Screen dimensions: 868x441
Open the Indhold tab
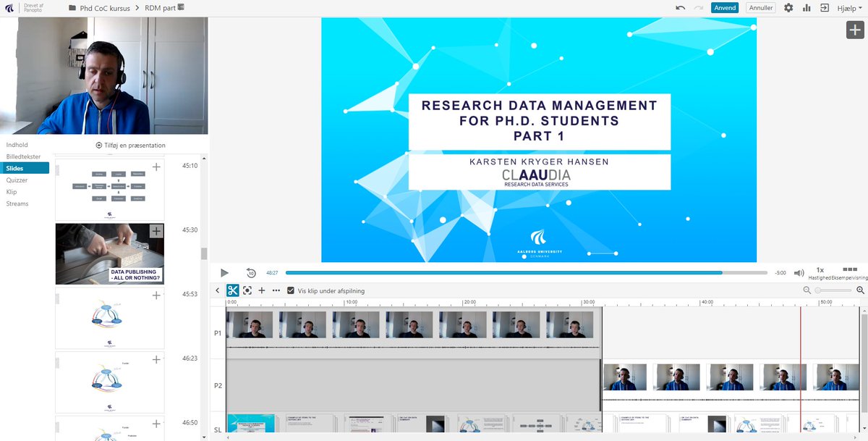tap(17, 145)
